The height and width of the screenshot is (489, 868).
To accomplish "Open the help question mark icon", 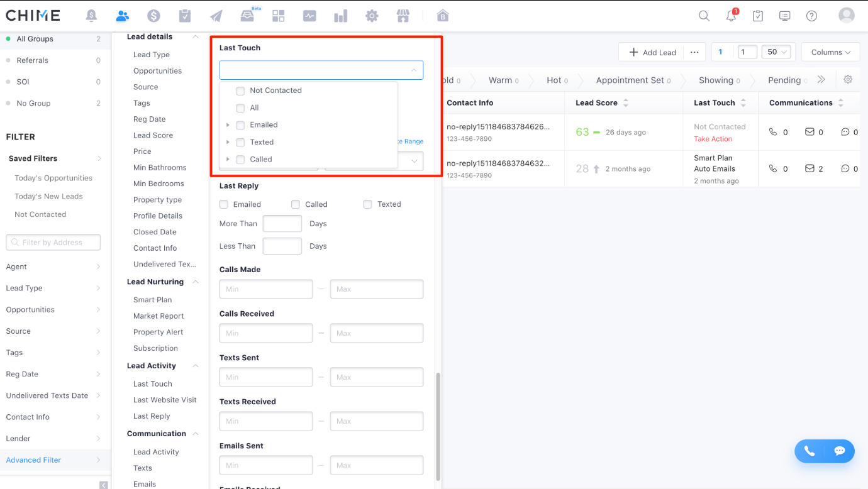I will [x=812, y=16].
